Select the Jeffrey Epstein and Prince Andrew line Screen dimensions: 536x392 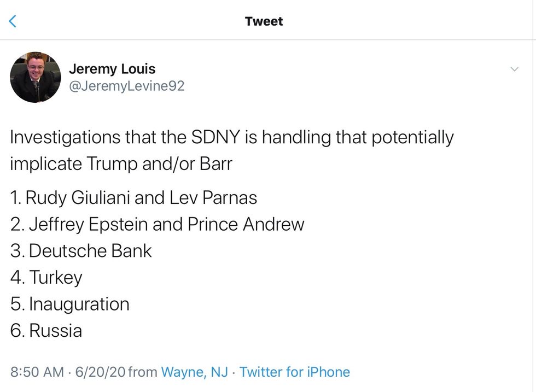coord(158,224)
